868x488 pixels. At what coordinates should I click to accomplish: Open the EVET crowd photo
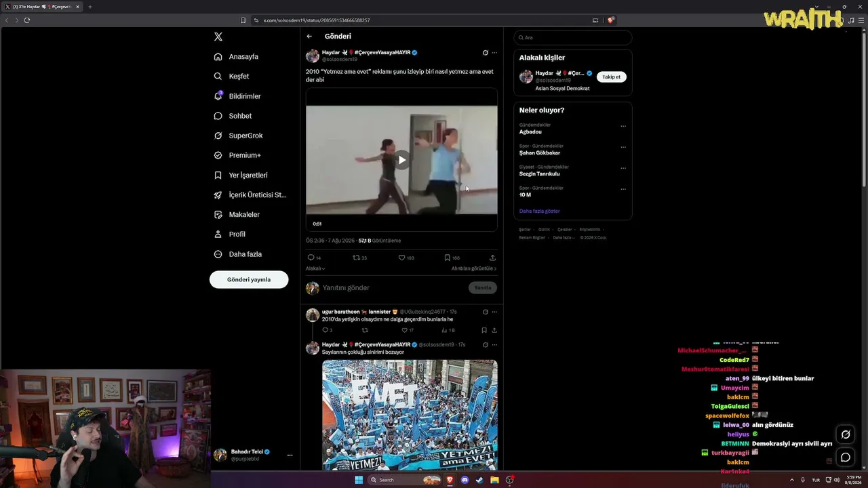click(x=410, y=415)
